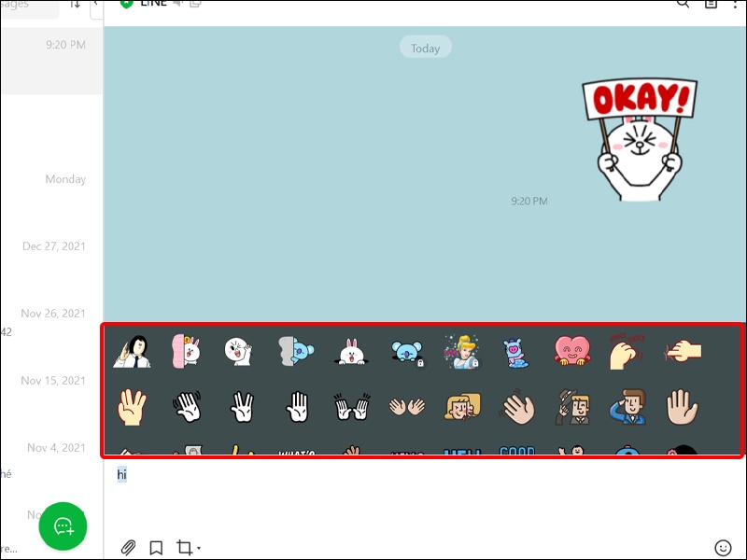747x560 pixels.
Task: Click the 9:20 PM timestamp beside the sticker
Action: point(529,201)
